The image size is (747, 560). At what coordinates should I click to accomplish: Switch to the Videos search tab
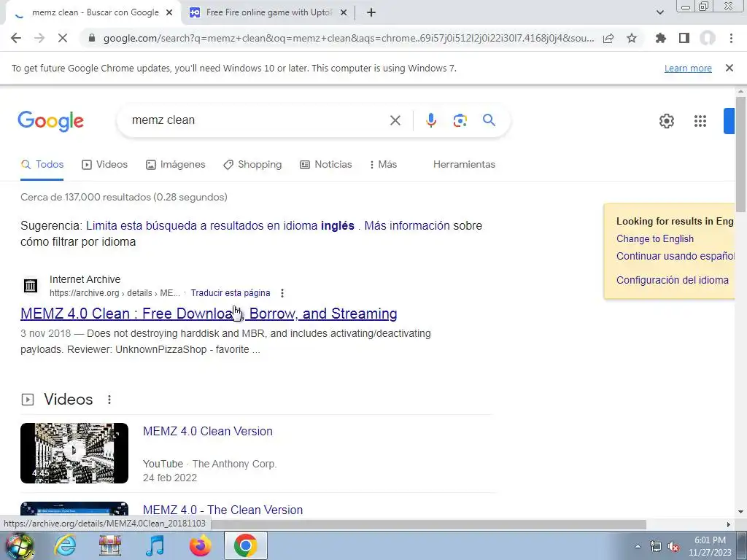coord(105,164)
